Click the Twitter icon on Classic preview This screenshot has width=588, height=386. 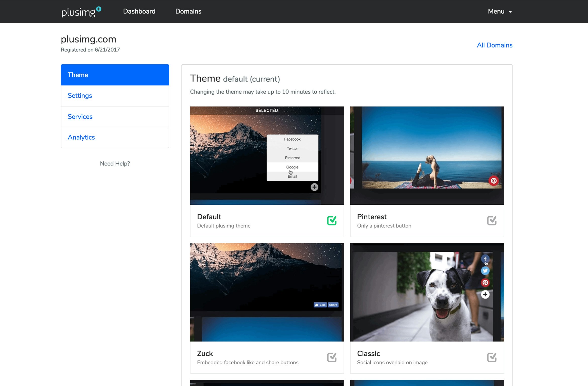tap(485, 271)
